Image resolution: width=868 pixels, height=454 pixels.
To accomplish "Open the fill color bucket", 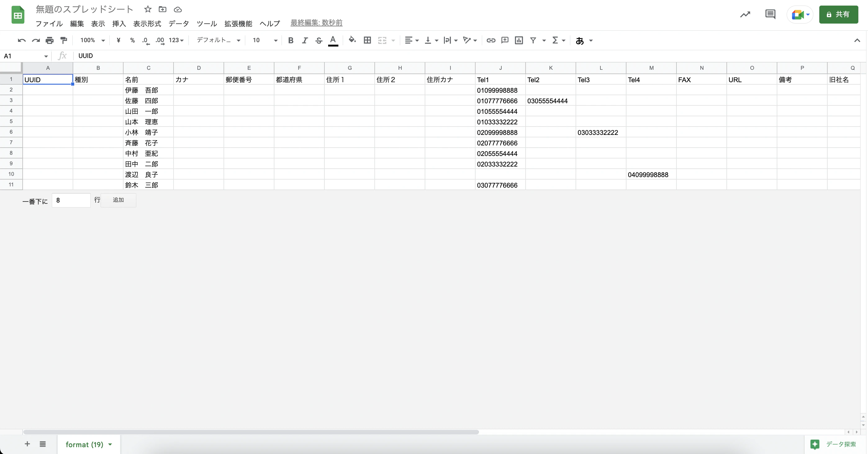I will [352, 40].
